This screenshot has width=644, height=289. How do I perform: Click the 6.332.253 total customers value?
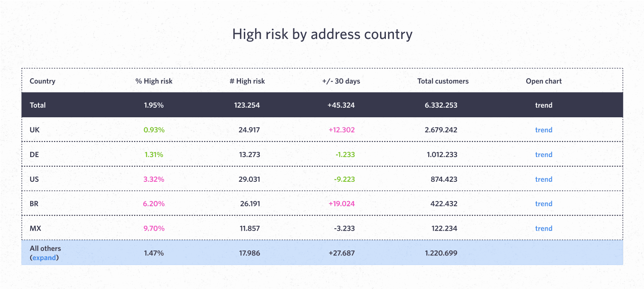441,105
